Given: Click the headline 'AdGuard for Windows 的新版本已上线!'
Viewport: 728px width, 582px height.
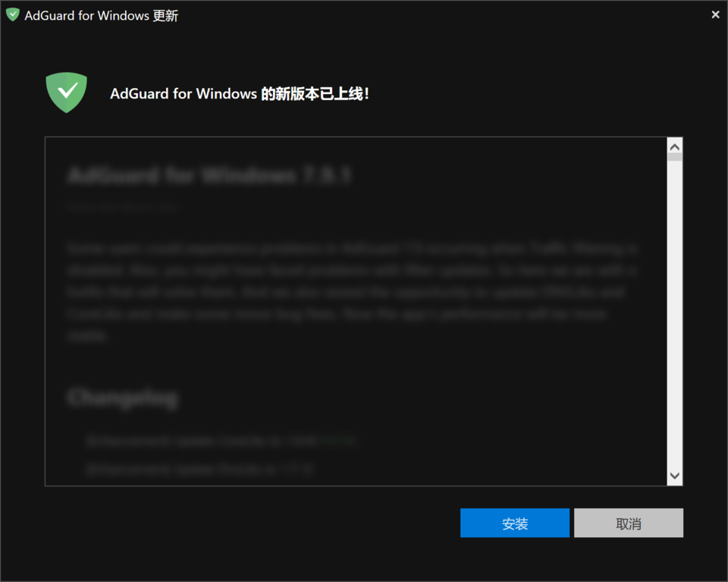Looking at the screenshot, I should click(240, 94).
